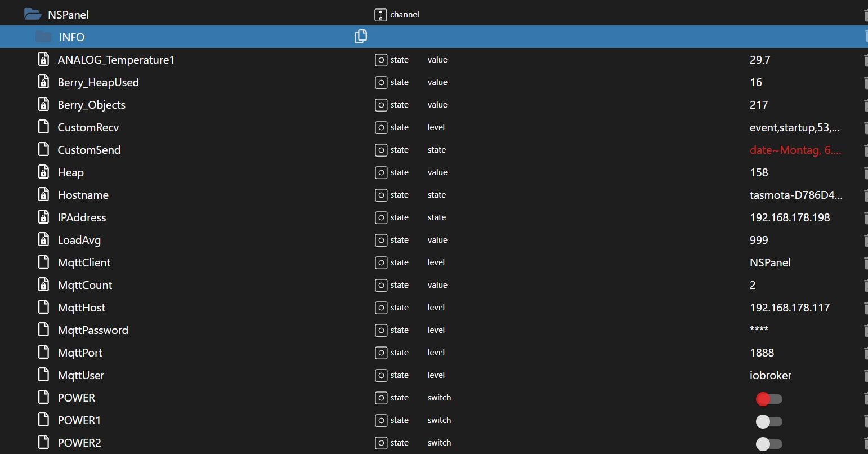This screenshot has height=454, width=868.
Task: Select the MqttPort object
Action: pos(80,353)
